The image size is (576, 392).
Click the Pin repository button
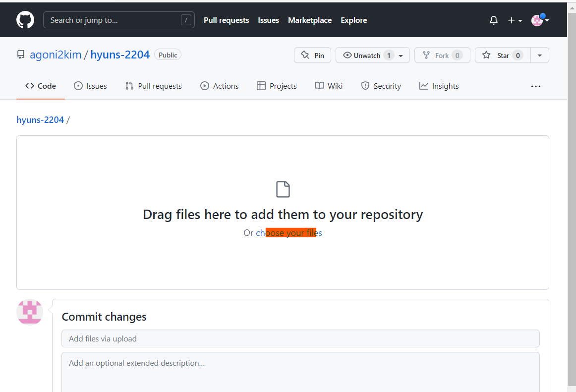(x=313, y=55)
